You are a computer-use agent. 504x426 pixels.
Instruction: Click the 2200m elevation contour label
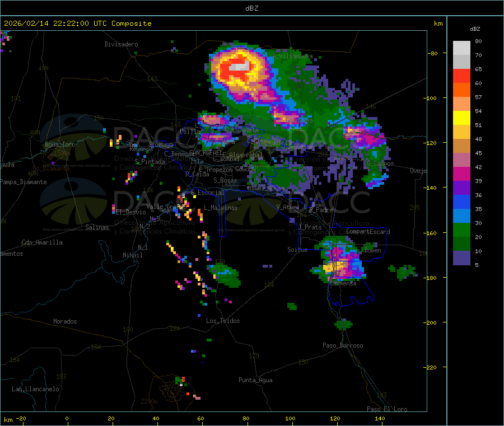149,401
